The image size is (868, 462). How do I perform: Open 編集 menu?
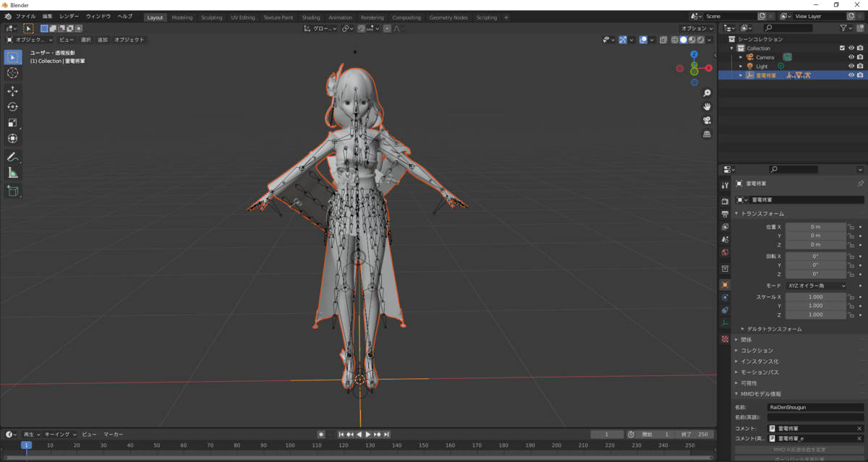(47, 17)
